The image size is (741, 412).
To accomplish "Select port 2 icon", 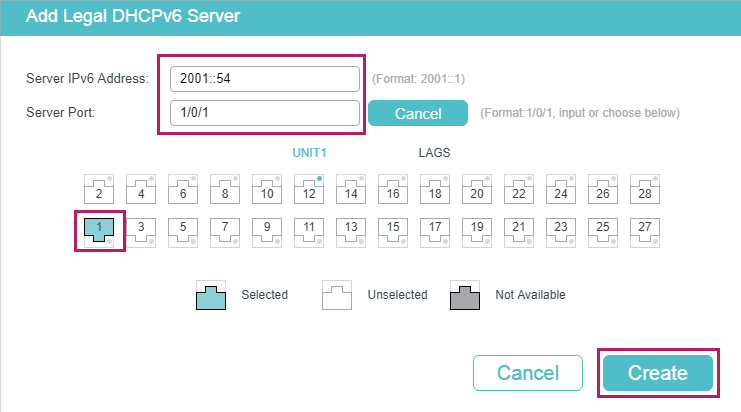I will pos(99,189).
